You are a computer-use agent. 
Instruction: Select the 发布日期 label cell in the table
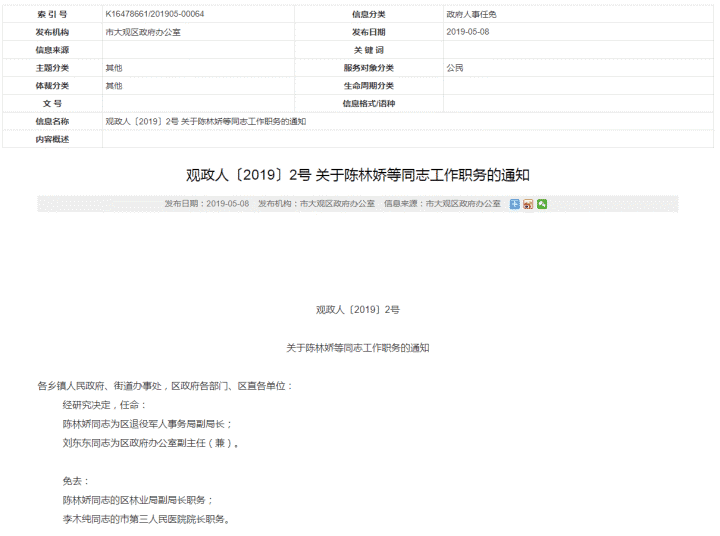[369, 32]
